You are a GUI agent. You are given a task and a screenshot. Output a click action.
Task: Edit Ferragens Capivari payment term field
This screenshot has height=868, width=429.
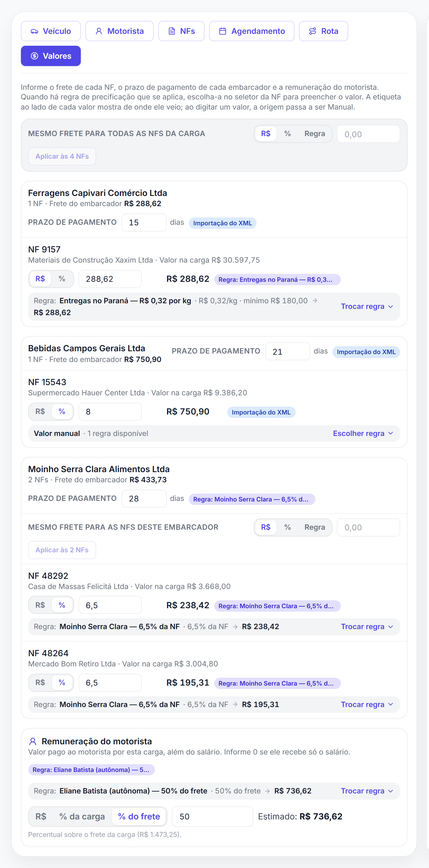pos(144,223)
